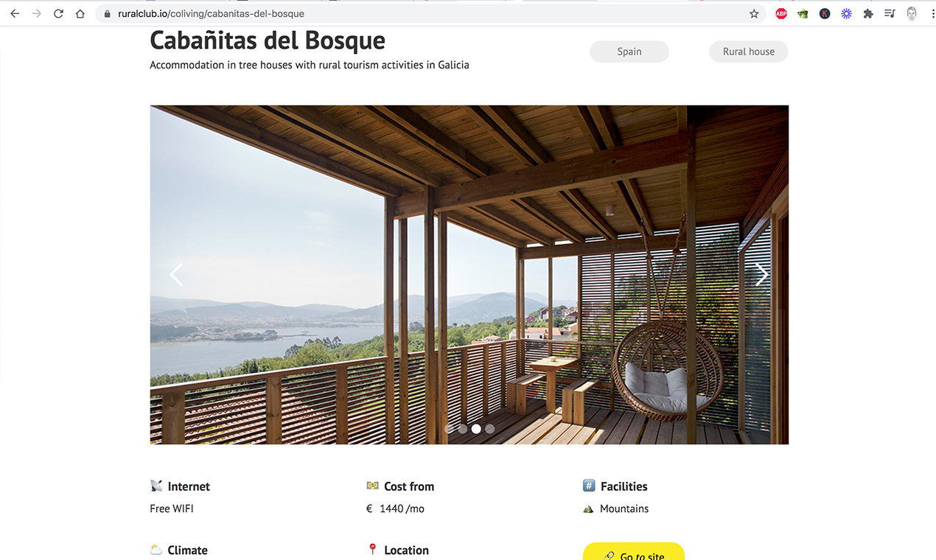Open the Chrome profile avatar

point(912,13)
